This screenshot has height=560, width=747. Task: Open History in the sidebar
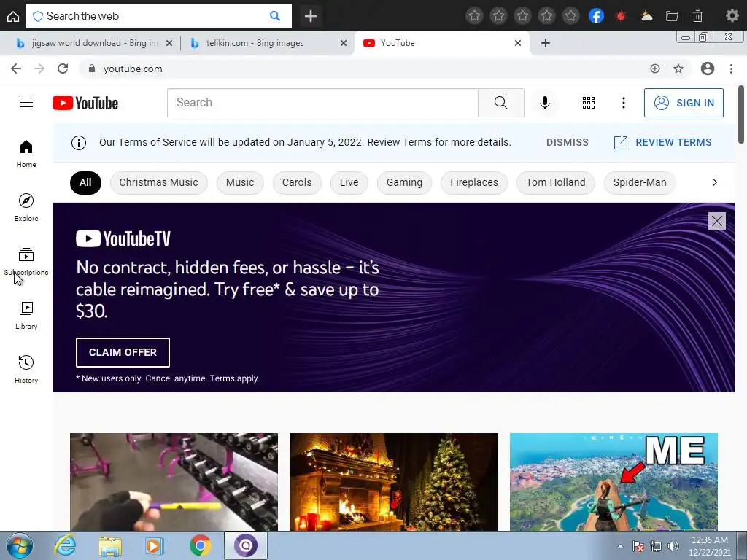pyautogui.click(x=26, y=369)
